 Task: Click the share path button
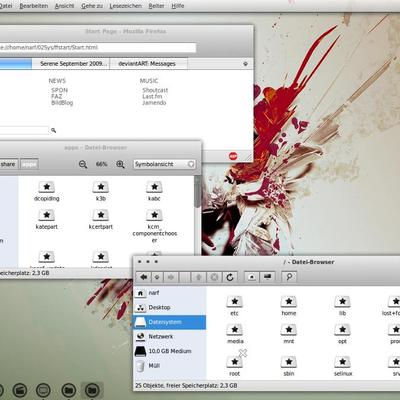[9, 164]
